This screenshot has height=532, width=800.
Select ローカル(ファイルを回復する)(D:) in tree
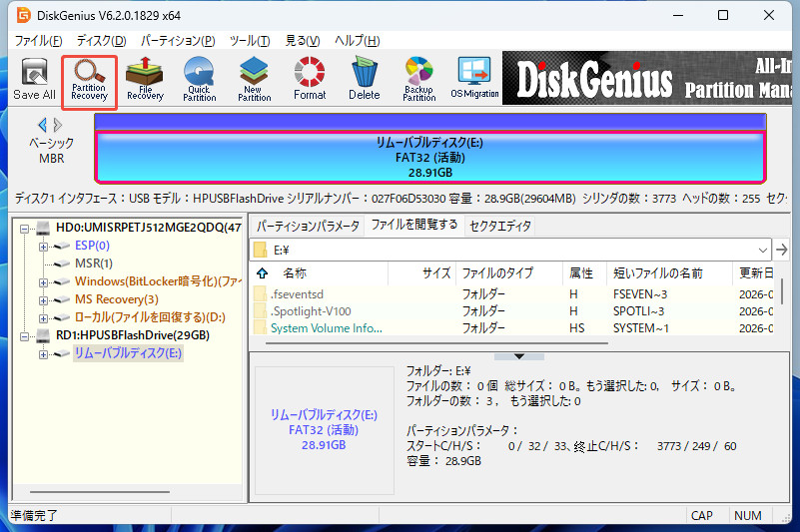click(150, 317)
